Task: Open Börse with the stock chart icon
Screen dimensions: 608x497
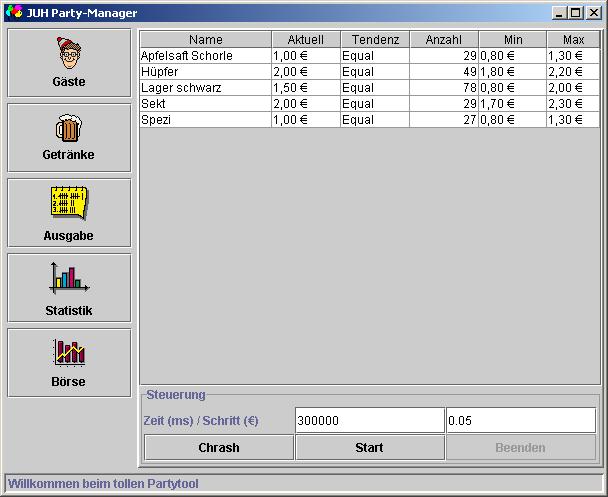Action: coord(69,363)
